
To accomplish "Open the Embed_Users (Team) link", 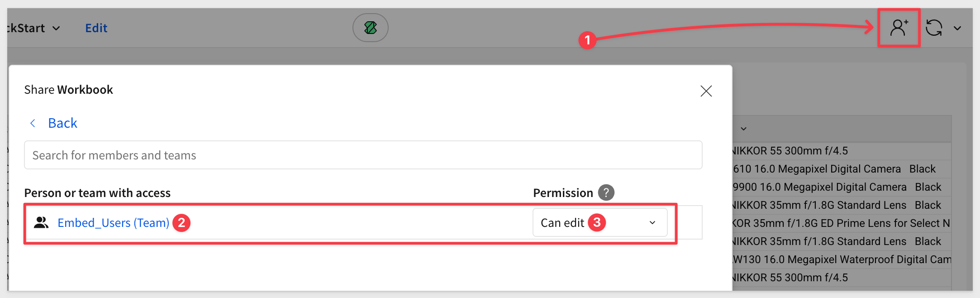I will tap(114, 223).
